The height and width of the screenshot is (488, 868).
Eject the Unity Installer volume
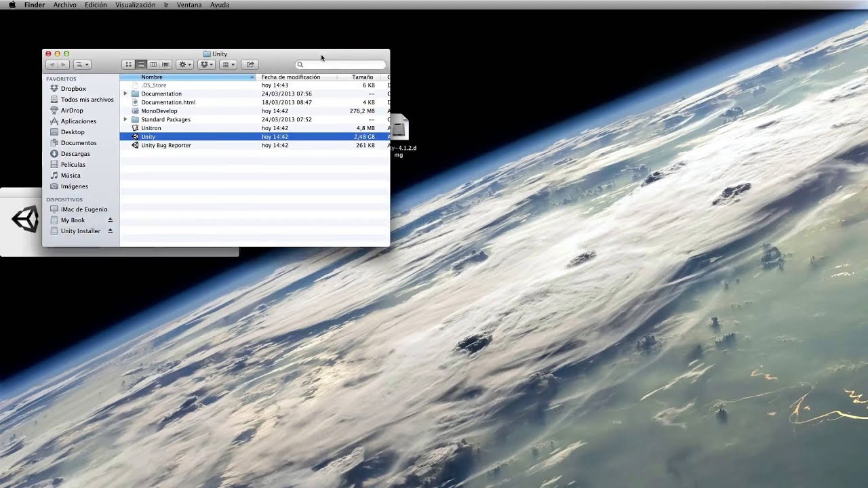(x=111, y=231)
